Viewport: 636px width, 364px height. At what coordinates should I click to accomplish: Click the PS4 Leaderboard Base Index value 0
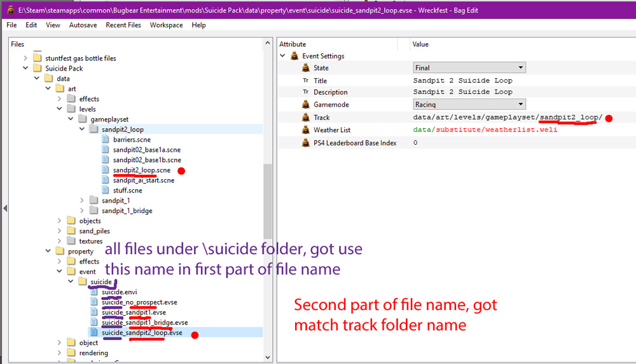tap(415, 143)
